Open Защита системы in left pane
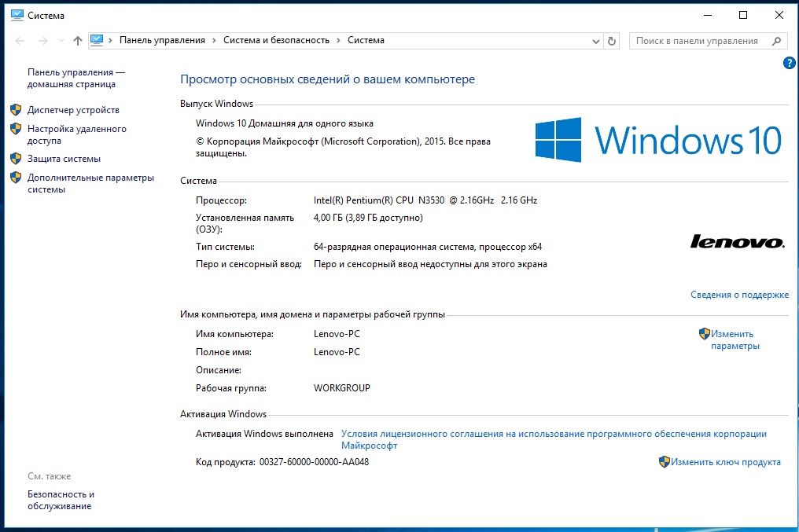The width and height of the screenshot is (799, 532). (x=64, y=159)
